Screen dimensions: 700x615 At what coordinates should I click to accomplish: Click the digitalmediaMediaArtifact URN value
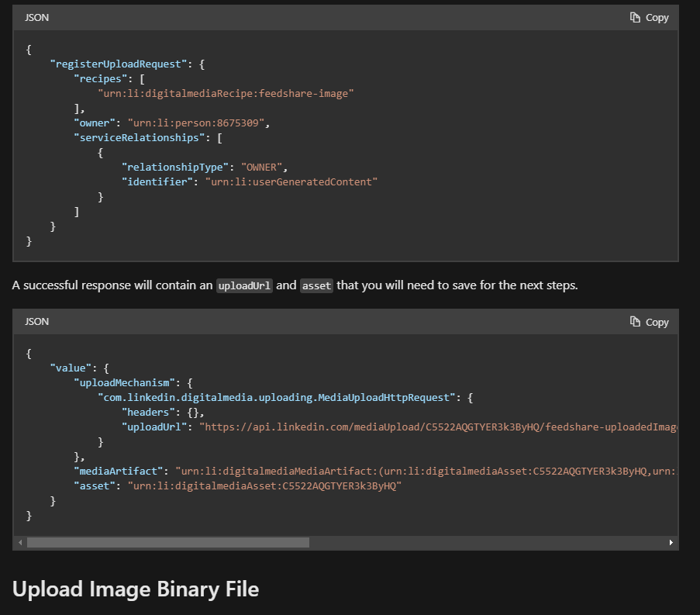(x=426, y=472)
